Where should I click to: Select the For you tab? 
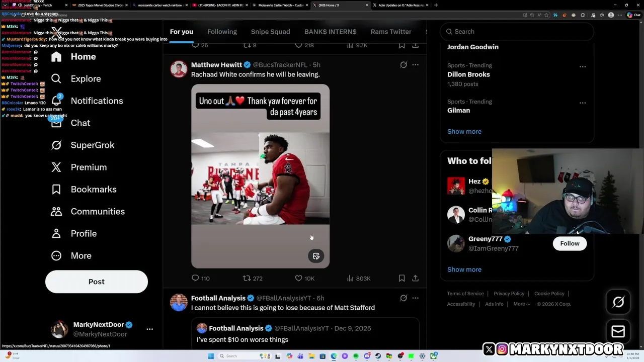tap(182, 32)
